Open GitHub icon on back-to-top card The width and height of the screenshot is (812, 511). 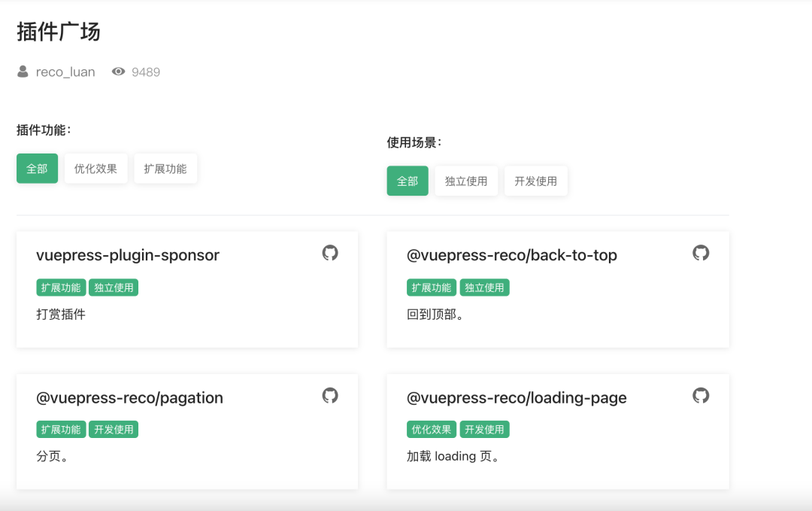(701, 253)
